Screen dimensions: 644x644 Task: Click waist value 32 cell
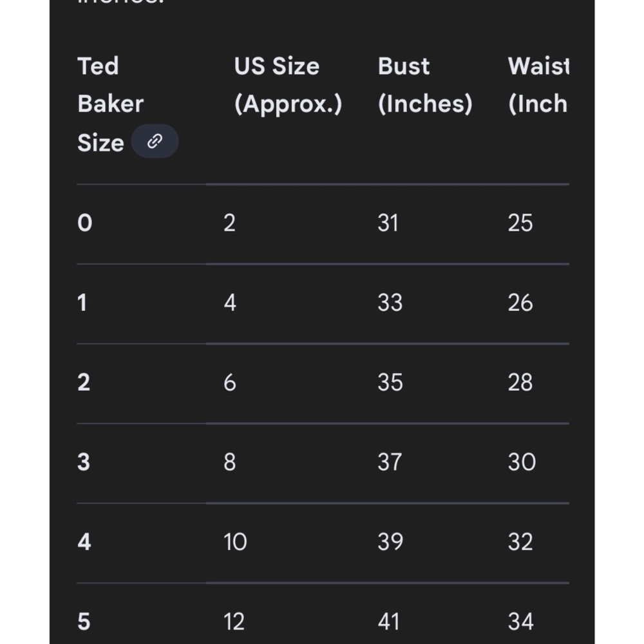(520, 542)
